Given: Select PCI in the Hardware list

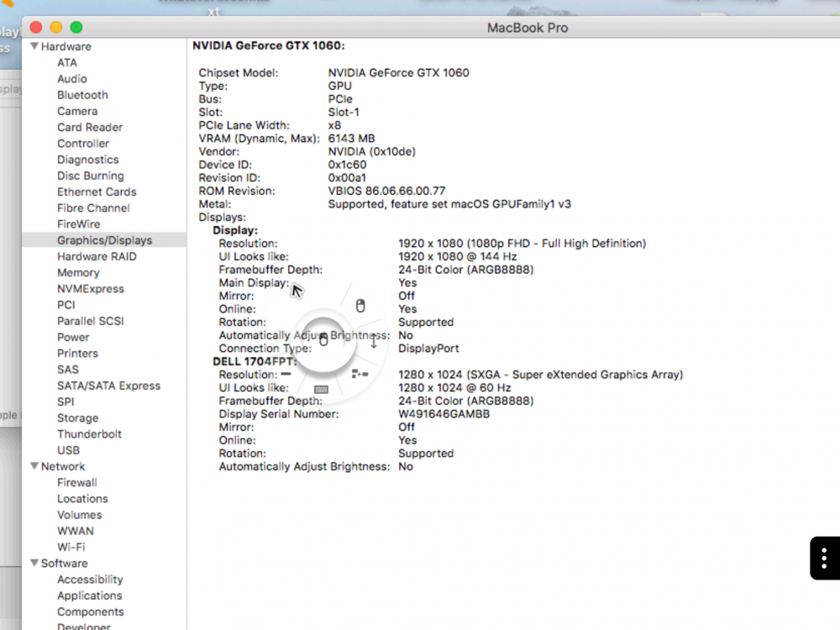Looking at the screenshot, I should click(66, 305).
